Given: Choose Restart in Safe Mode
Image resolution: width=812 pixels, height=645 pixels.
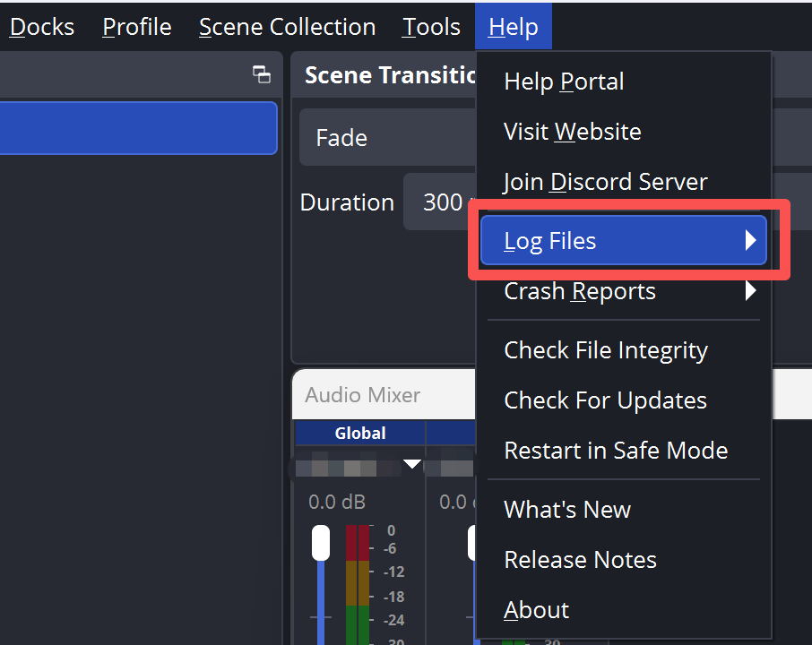Looking at the screenshot, I should tap(624, 451).
